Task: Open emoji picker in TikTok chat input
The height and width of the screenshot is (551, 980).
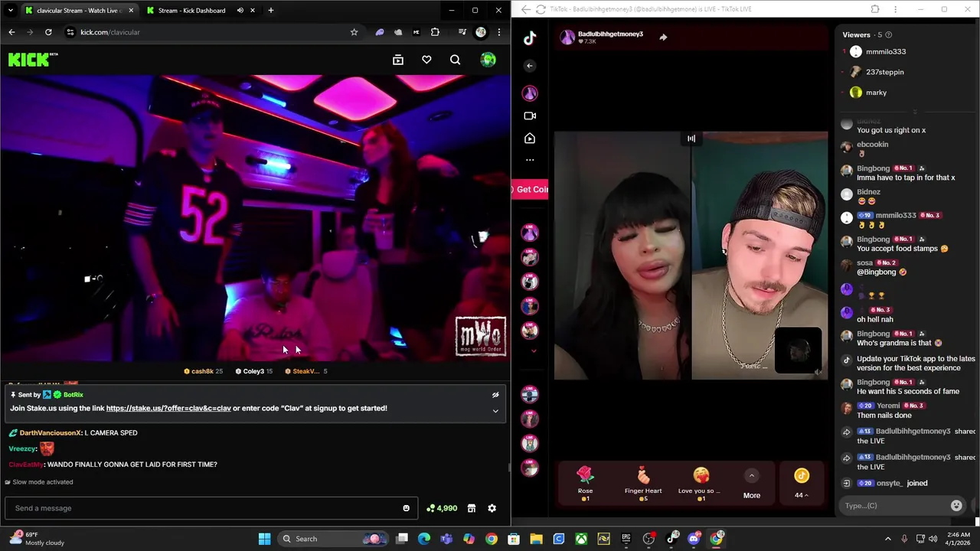Action: pos(956,505)
